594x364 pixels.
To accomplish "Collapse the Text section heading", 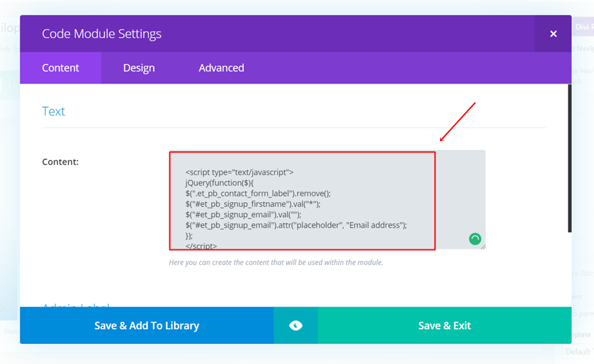I will [54, 111].
